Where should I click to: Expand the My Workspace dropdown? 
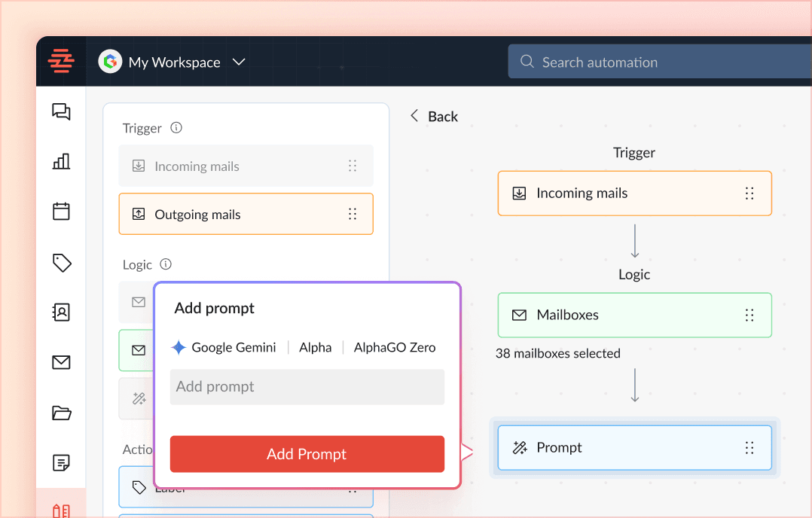click(x=239, y=62)
